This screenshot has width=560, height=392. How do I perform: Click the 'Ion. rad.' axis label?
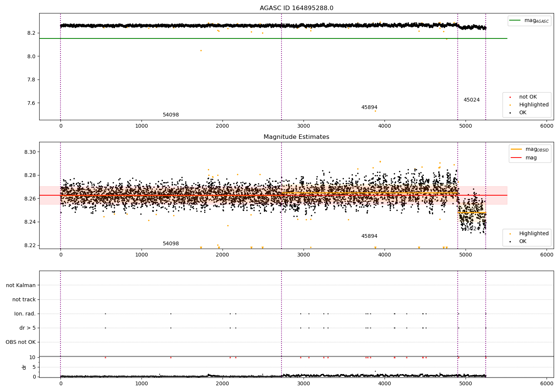[25, 314]
